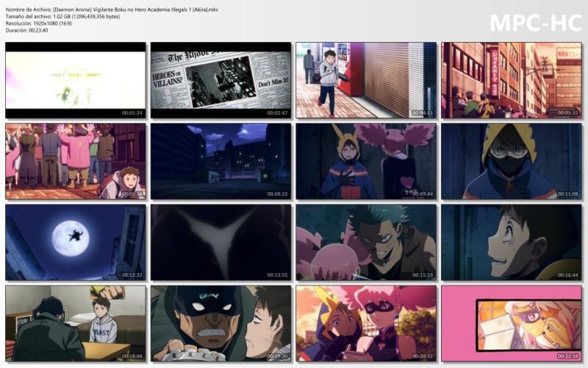Image resolution: width=588 pixels, height=368 pixels.
Task: Select the street scene thumbnail at 00:05:33
Action: pyautogui.click(x=512, y=80)
